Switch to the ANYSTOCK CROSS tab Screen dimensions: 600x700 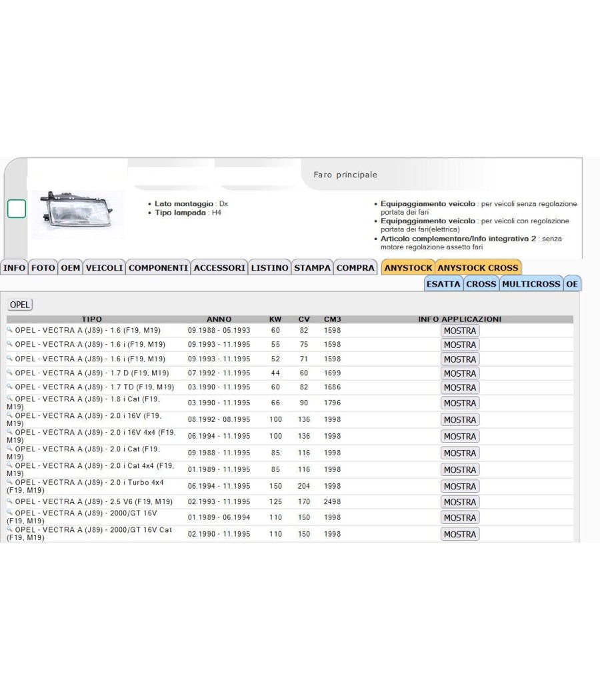pos(478,267)
